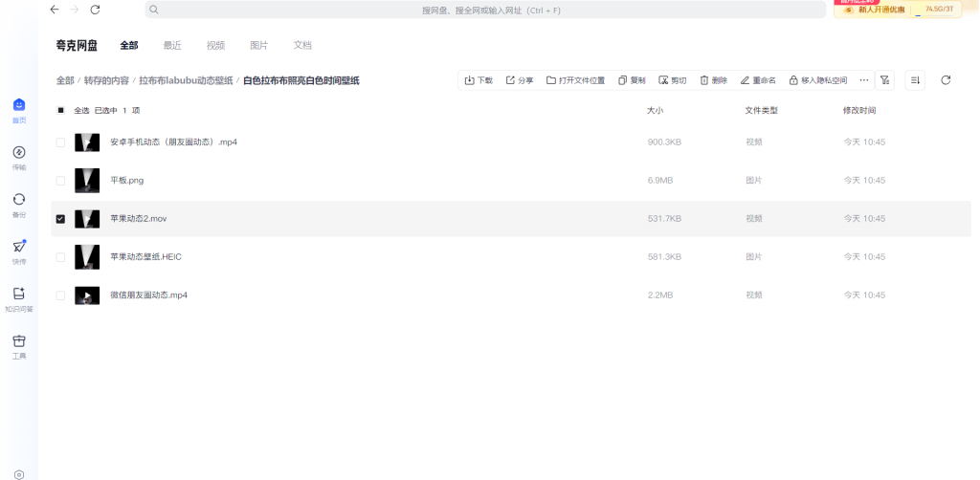Click the 531.7KB size value
980x480 pixels.
click(664, 219)
